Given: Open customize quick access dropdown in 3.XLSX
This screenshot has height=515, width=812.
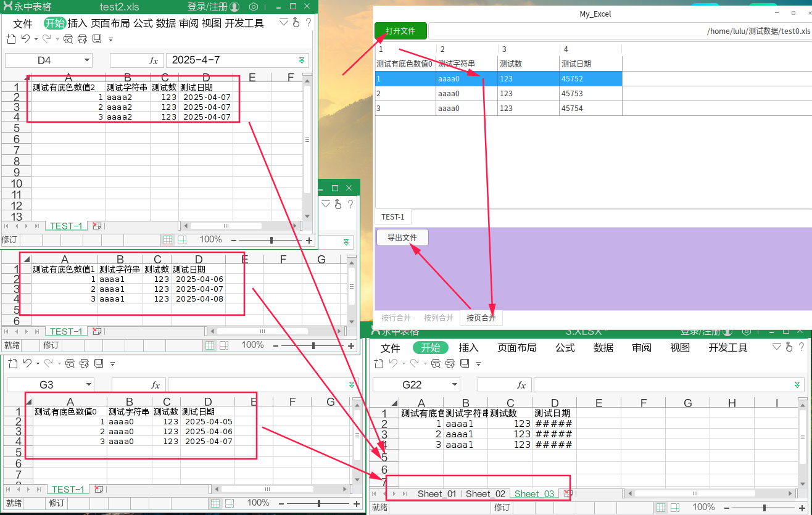Looking at the screenshot, I should click(x=478, y=364).
